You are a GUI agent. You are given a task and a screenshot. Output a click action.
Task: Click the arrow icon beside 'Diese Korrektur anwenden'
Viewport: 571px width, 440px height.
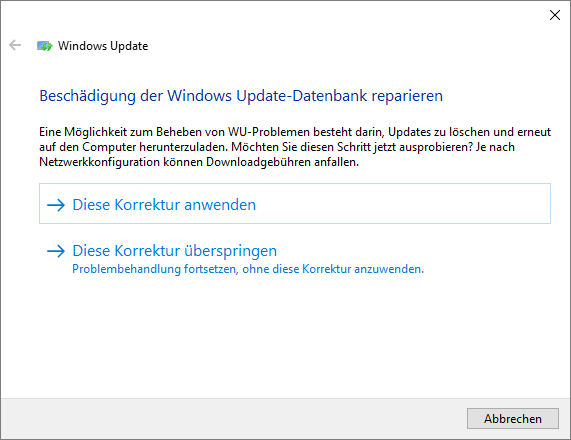coord(56,205)
